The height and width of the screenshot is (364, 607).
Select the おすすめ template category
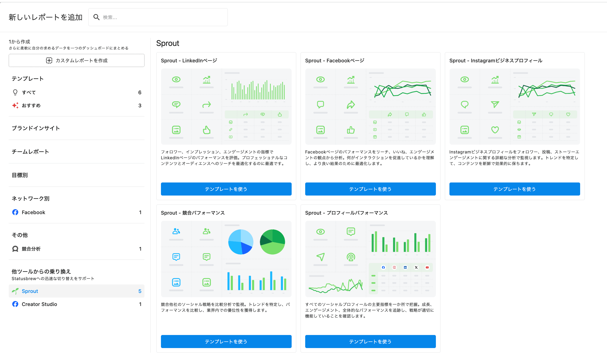31,105
